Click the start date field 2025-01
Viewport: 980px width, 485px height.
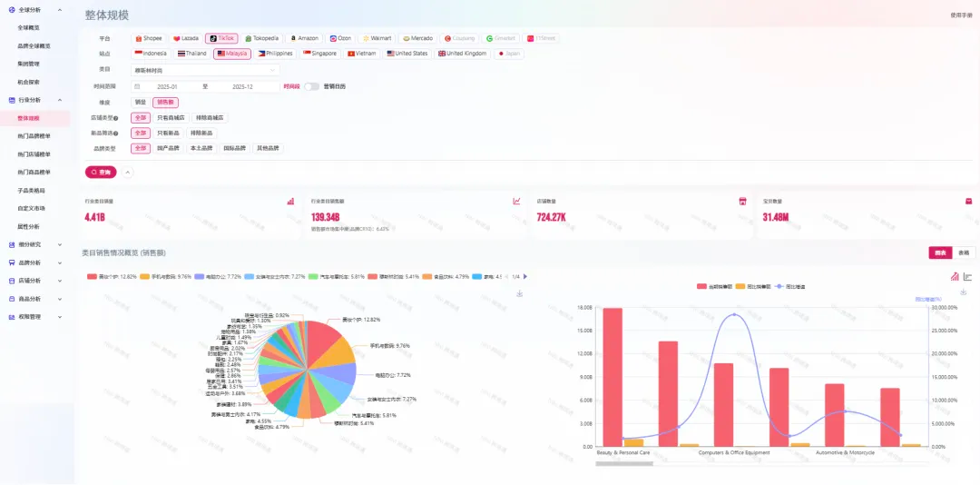coord(167,86)
